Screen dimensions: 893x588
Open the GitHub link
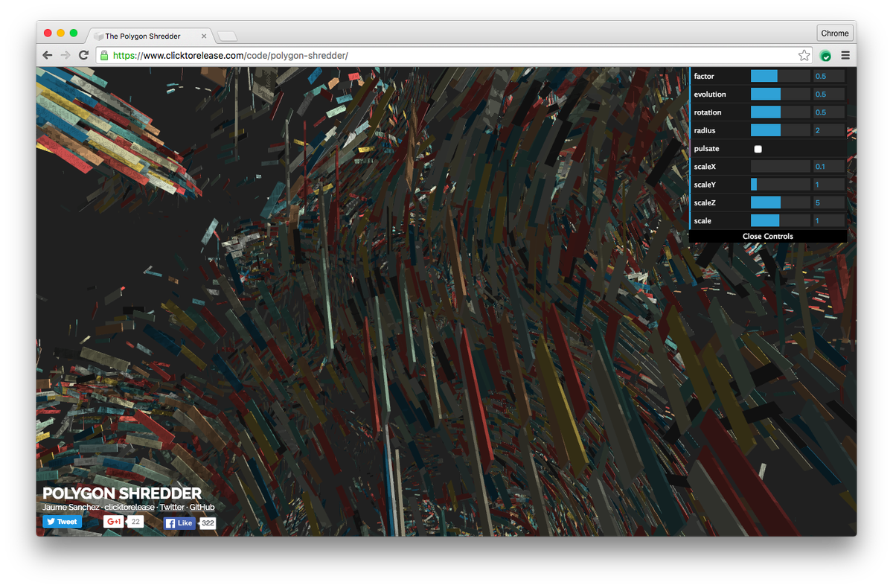pos(202,507)
